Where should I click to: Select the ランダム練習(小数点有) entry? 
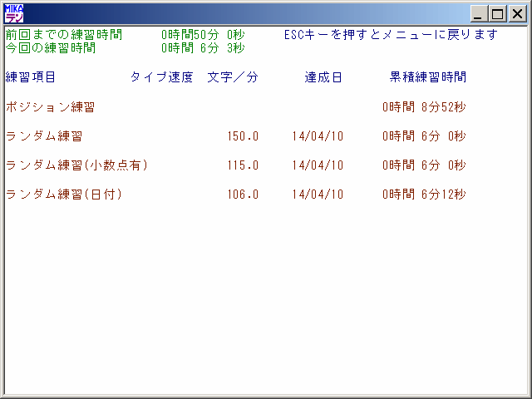[76, 165]
